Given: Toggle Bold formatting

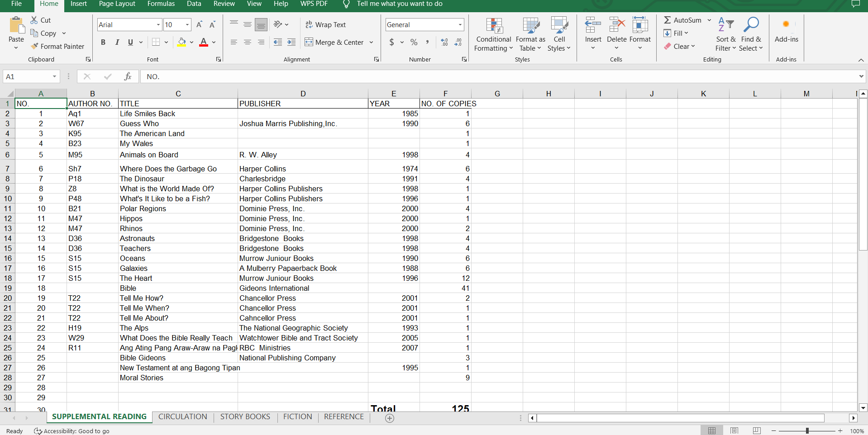Looking at the screenshot, I should click(x=103, y=42).
